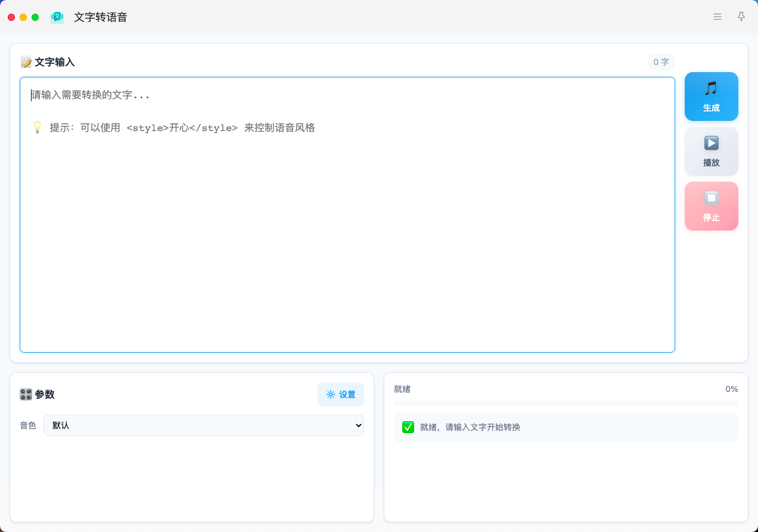Click the 文字转语音 app logo icon

click(x=57, y=17)
